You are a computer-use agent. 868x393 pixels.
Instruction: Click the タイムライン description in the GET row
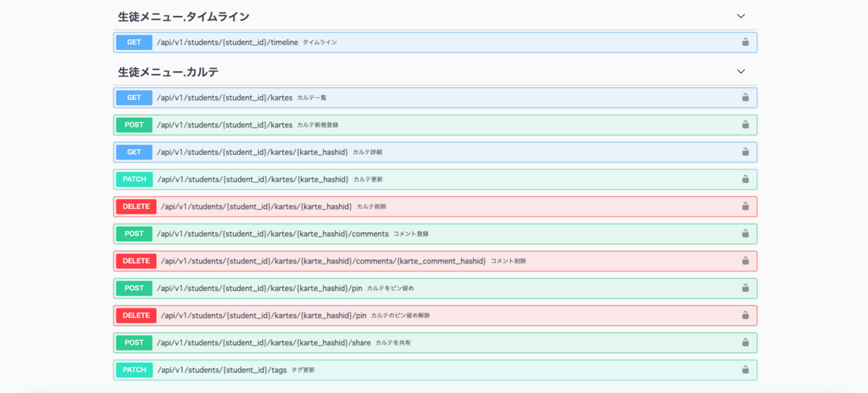(x=320, y=42)
